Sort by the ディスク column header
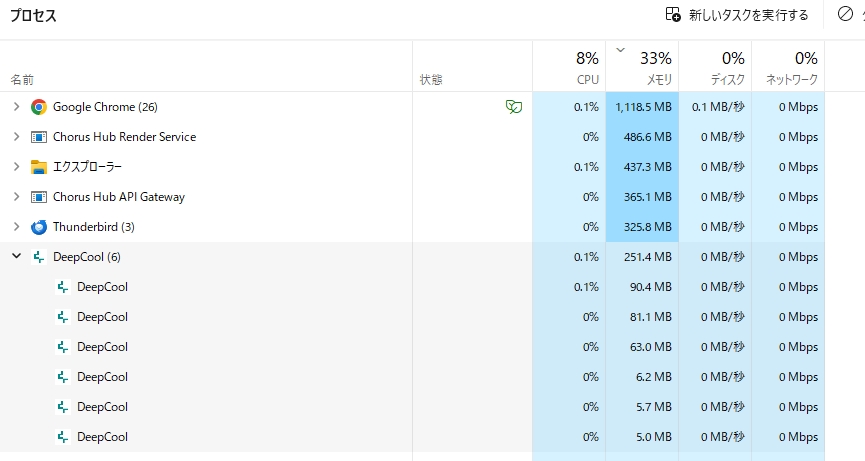 point(715,66)
